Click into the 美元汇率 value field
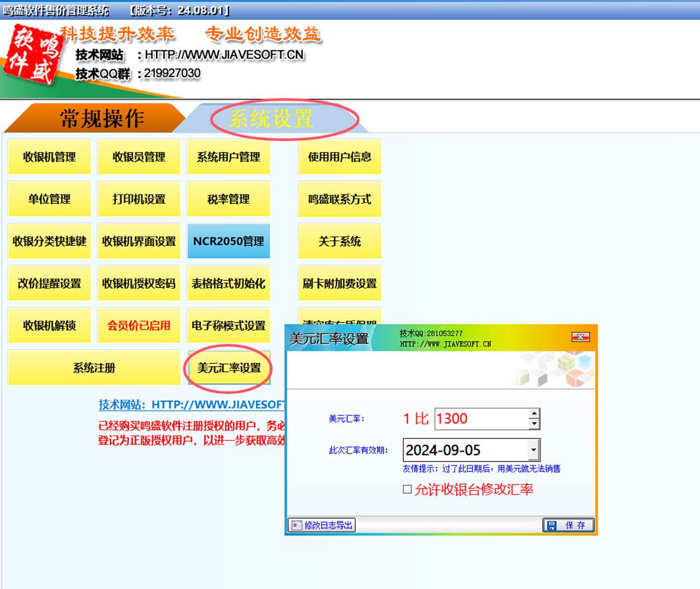This screenshot has height=589, width=700. tap(480, 419)
